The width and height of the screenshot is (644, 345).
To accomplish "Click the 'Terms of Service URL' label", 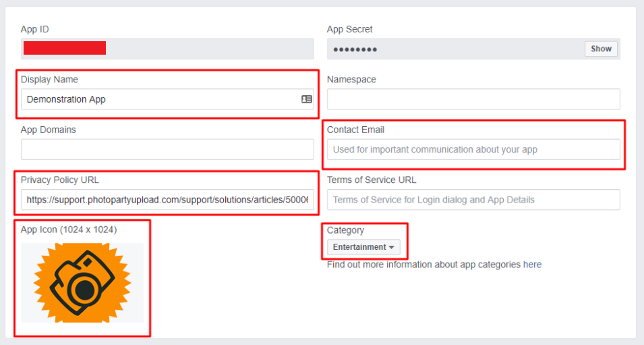I will click(372, 180).
